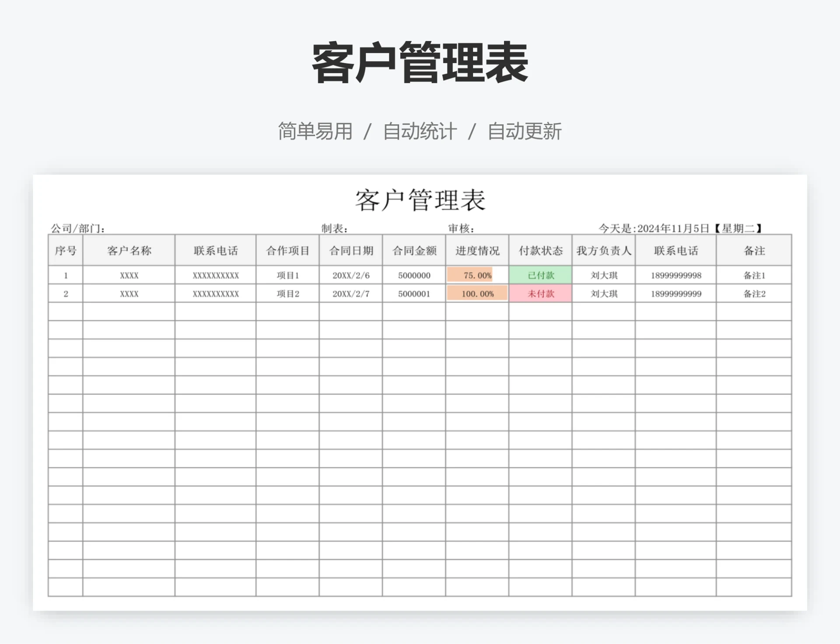
Task: Click the phone number 18999999999 cell
Action: click(x=675, y=293)
